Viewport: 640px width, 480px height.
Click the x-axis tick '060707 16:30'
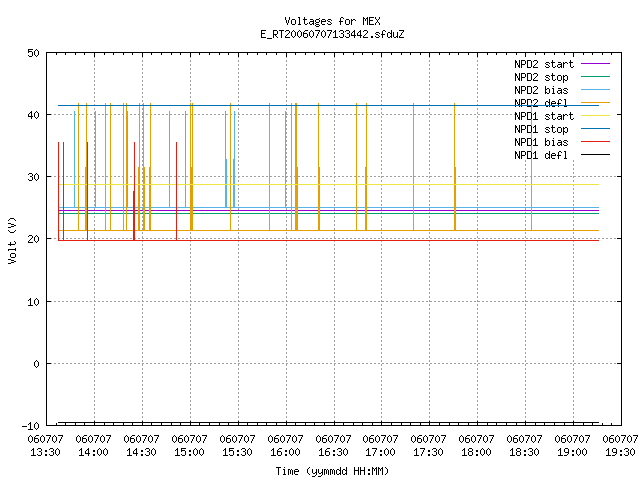pos(333,446)
